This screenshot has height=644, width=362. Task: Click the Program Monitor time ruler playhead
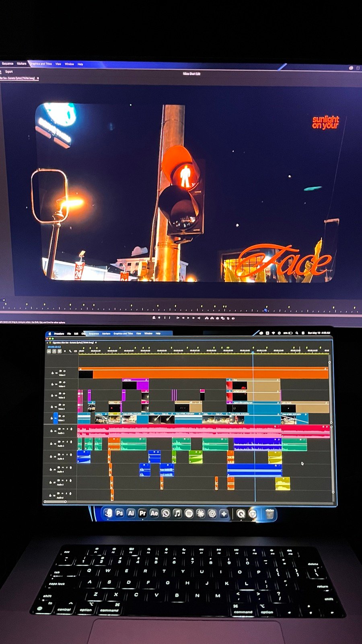[266, 310]
